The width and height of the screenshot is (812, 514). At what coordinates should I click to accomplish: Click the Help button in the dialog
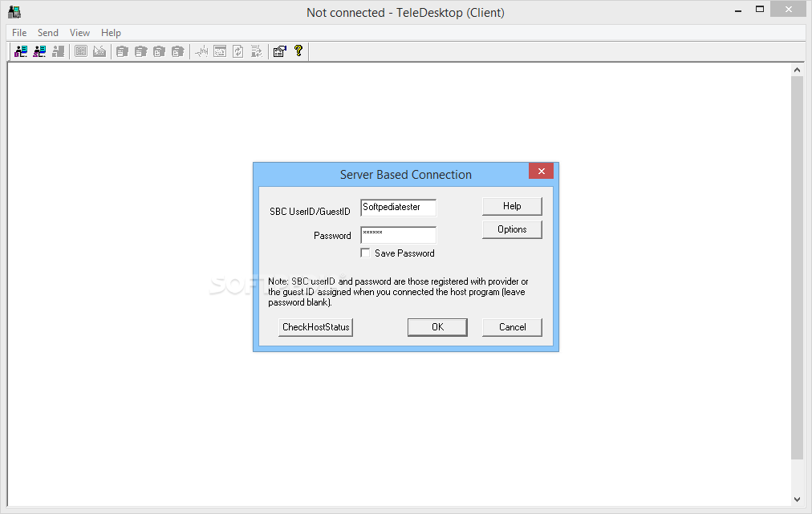point(512,206)
